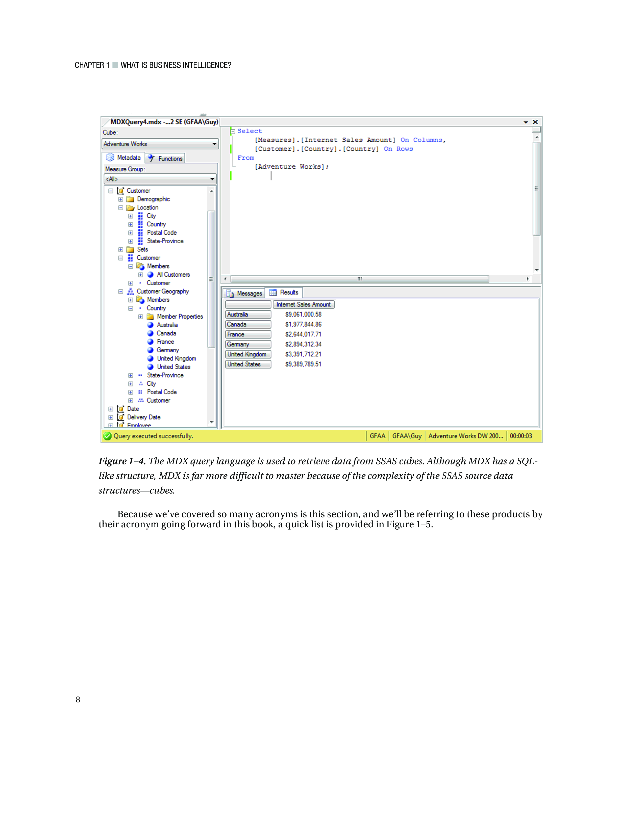644x833 pixels.
Task: Expand the Delivery Date dimension
Action: tap(111, 417)
